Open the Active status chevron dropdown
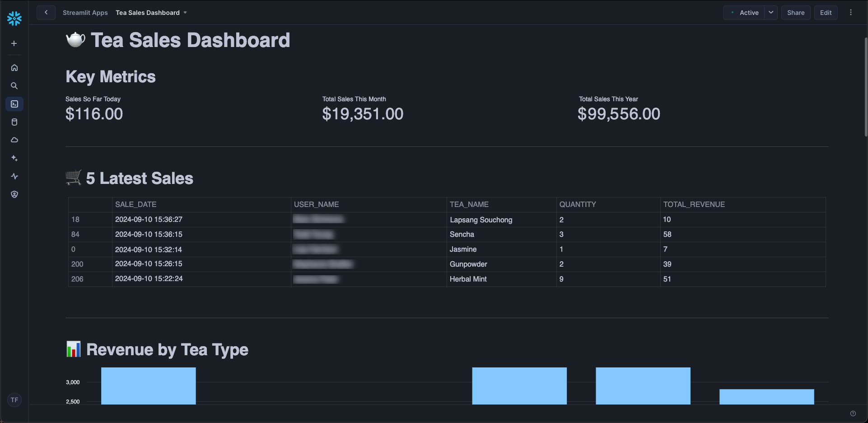This screenshot has height=423, width=868. (770, 13)
